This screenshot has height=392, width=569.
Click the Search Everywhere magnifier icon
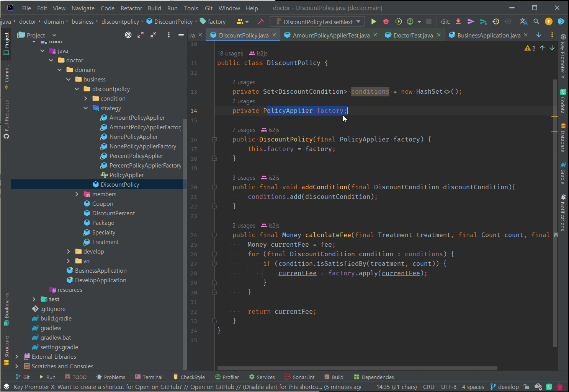(x=536, y=22)
